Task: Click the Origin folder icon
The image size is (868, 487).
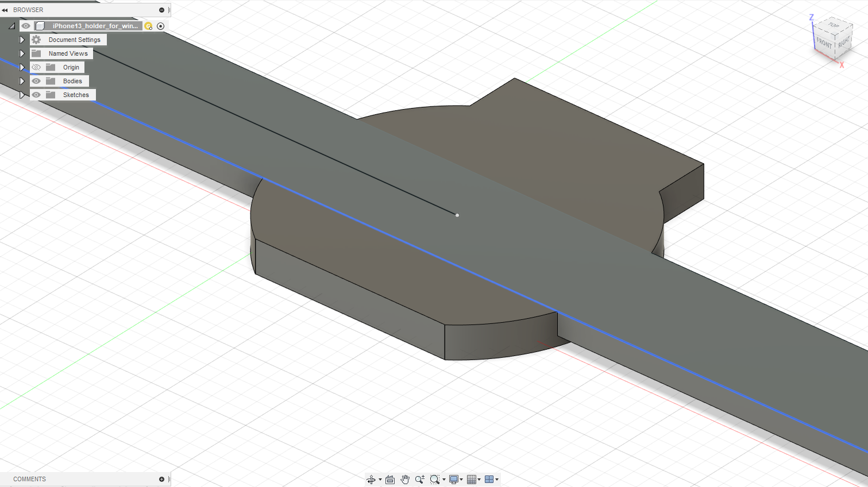Action: click(x=51, y=67)
